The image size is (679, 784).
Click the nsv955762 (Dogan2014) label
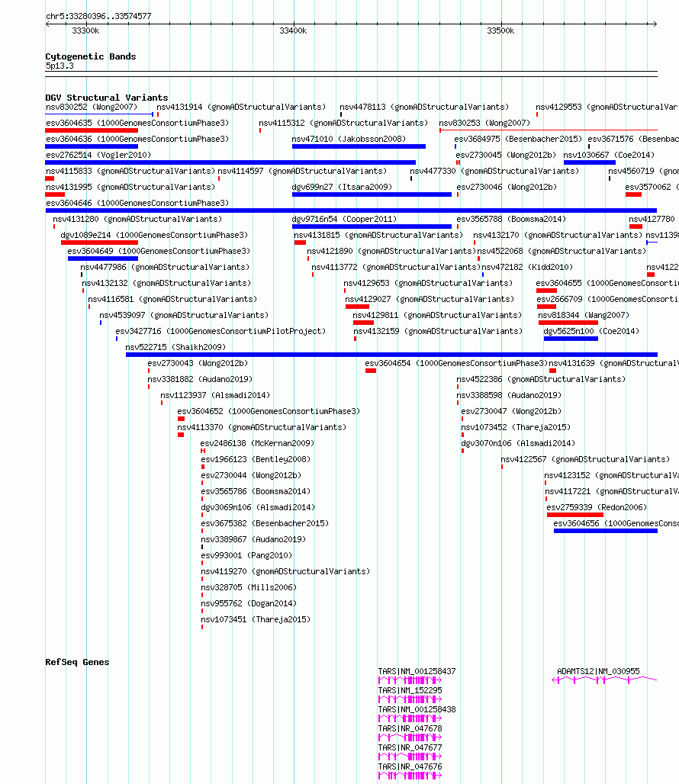coord(249,603)
